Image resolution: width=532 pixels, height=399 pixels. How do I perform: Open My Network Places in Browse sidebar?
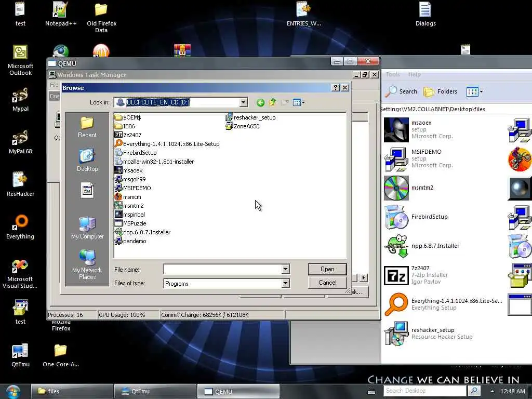[87, 264]
